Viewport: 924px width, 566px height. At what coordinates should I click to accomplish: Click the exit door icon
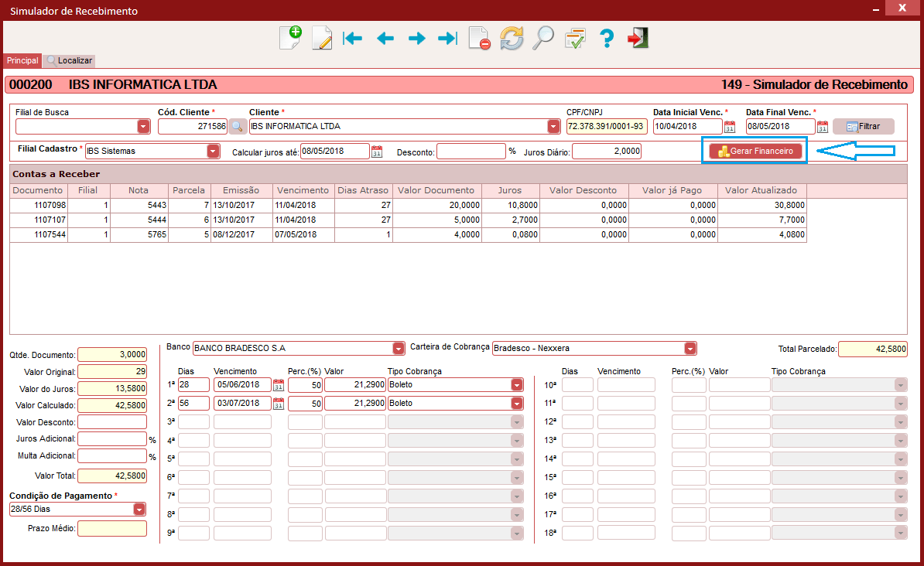638,39
